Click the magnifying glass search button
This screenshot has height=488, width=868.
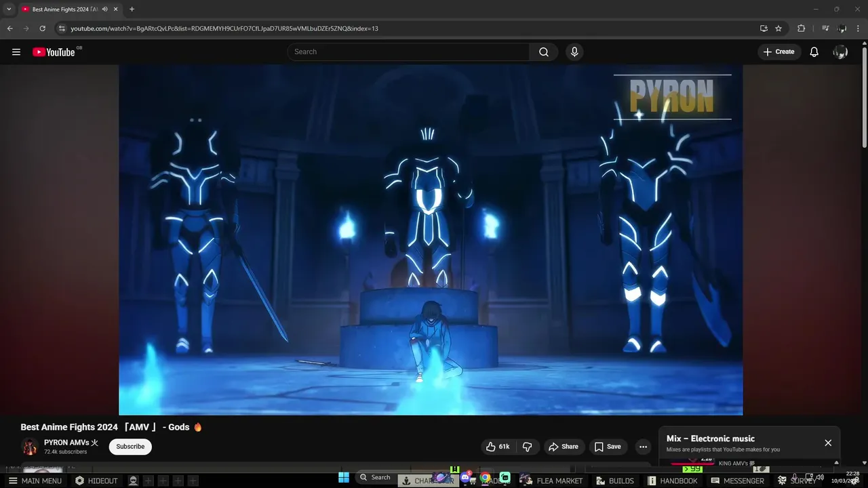[544, 52]
